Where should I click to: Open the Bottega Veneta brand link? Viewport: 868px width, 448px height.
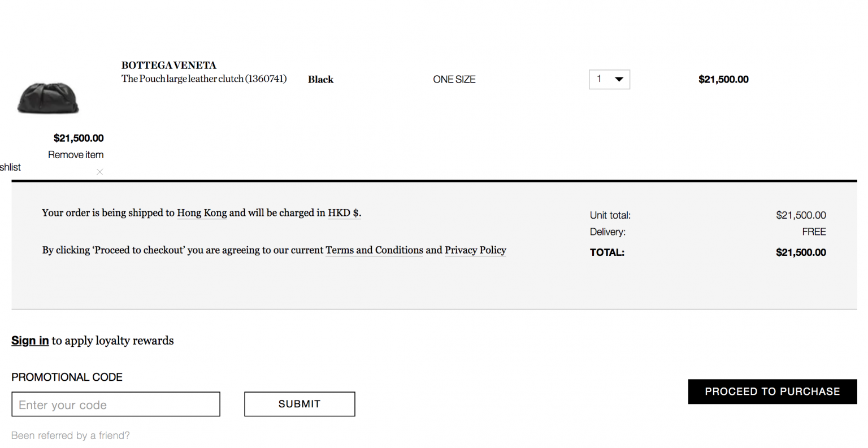pos(168,66)
